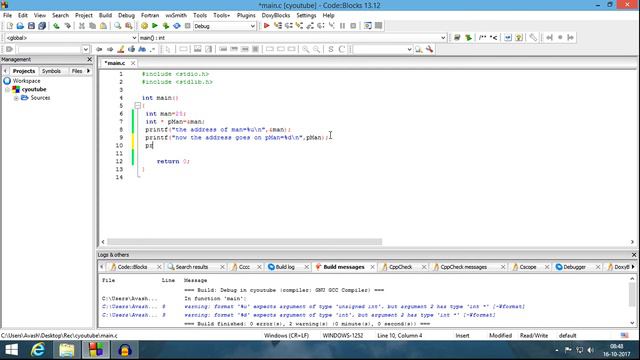Click the Next line debug icon
This screenshot has width=640, height=360.
coord(289,26)
